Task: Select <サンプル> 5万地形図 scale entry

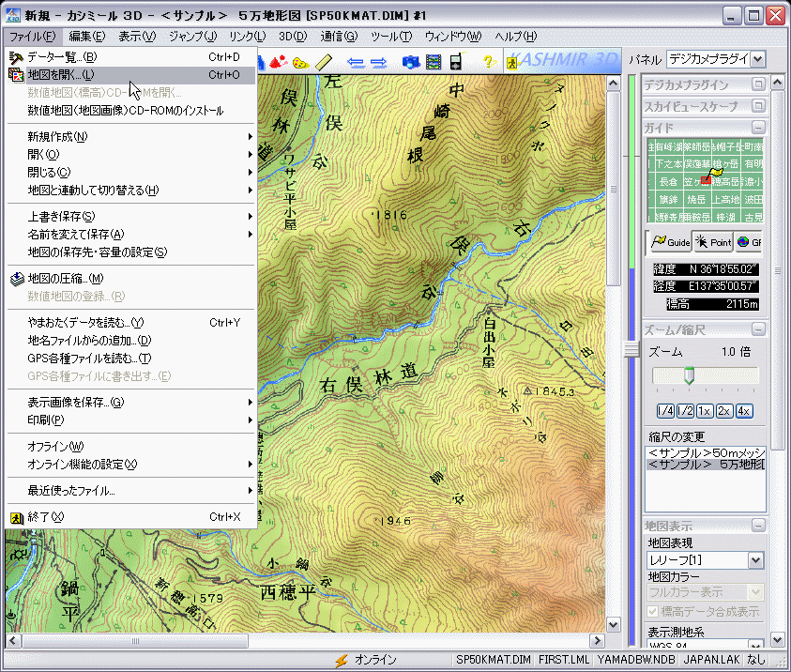Action: point(706,465)
